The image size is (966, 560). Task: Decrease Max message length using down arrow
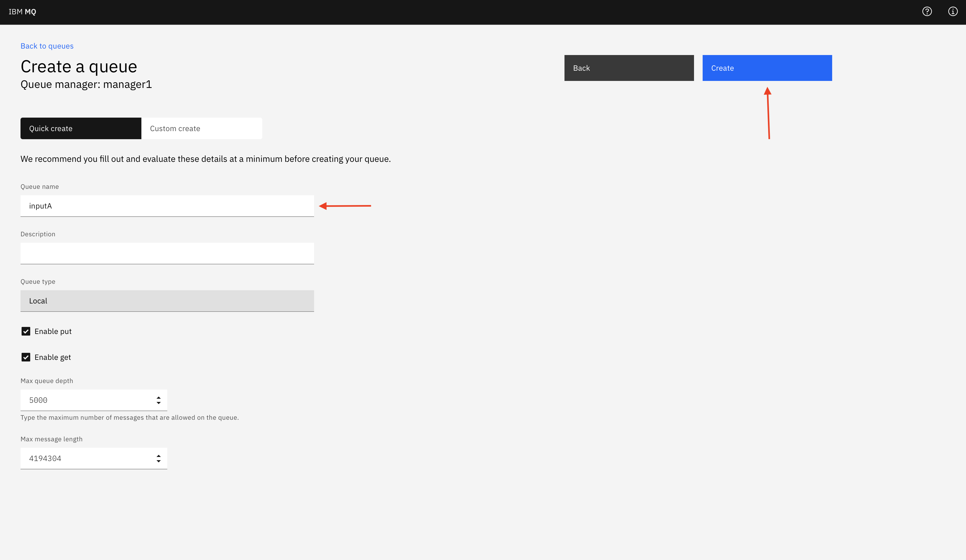[x=158, y=462]
